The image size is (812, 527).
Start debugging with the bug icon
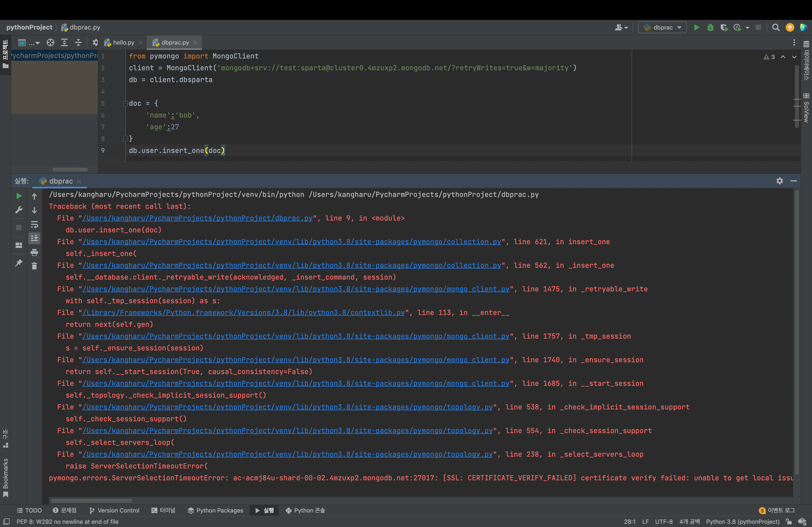[x=710, y=28]
